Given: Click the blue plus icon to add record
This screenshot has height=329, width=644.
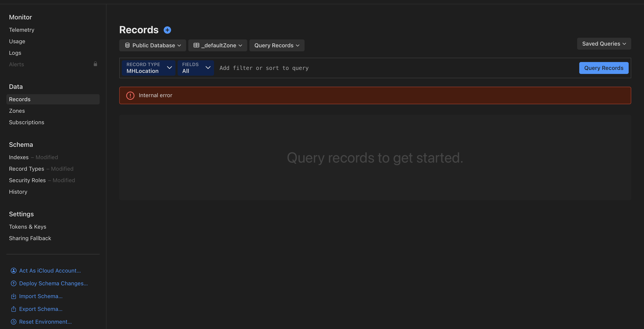Looking at the screenshot, I should (x=167, y=30).
